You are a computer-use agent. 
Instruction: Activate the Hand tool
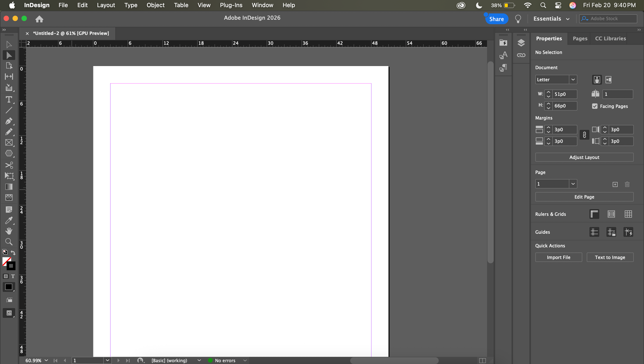pos(9,231)
